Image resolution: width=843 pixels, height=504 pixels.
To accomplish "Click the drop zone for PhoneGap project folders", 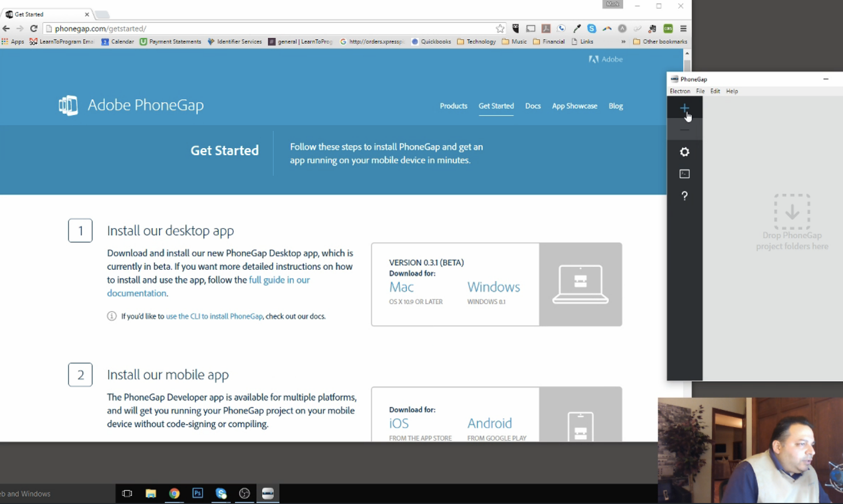I will point(792,222).
